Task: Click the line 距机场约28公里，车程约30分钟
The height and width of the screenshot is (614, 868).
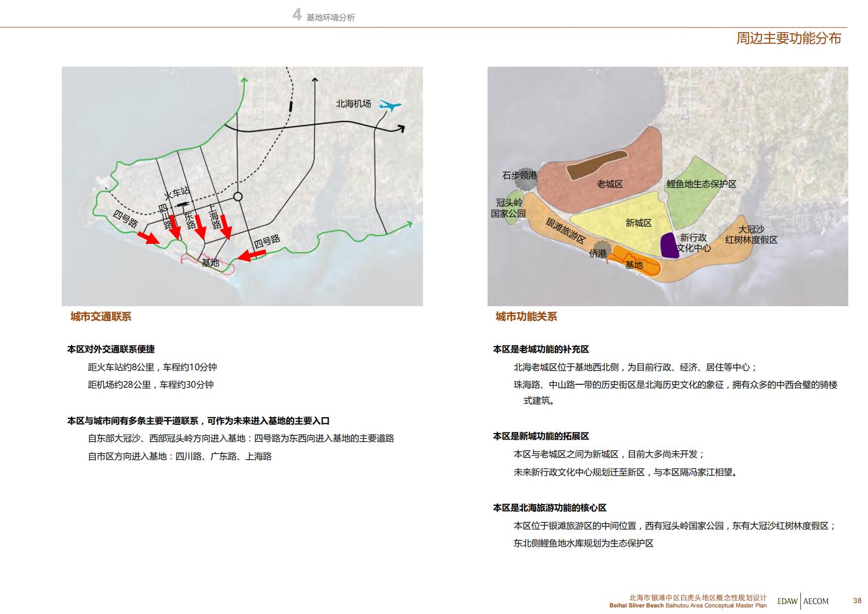Action: [x=151, y=384]
